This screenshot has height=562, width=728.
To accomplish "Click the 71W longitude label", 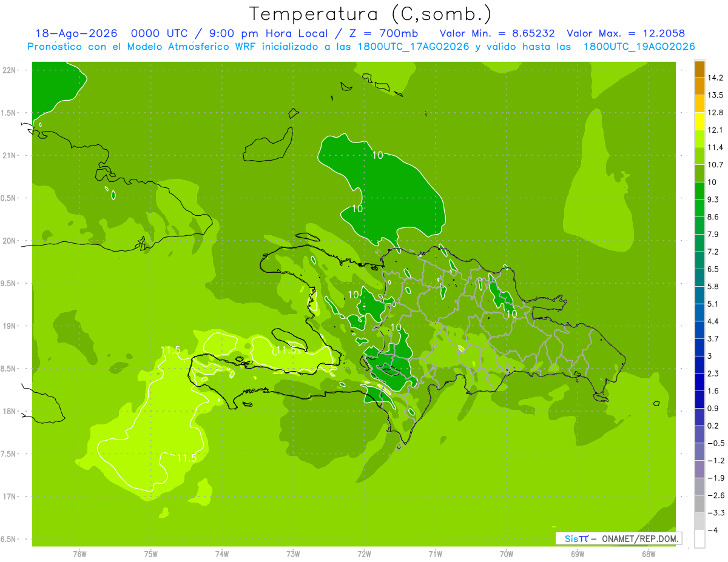I will coord(435,554).
